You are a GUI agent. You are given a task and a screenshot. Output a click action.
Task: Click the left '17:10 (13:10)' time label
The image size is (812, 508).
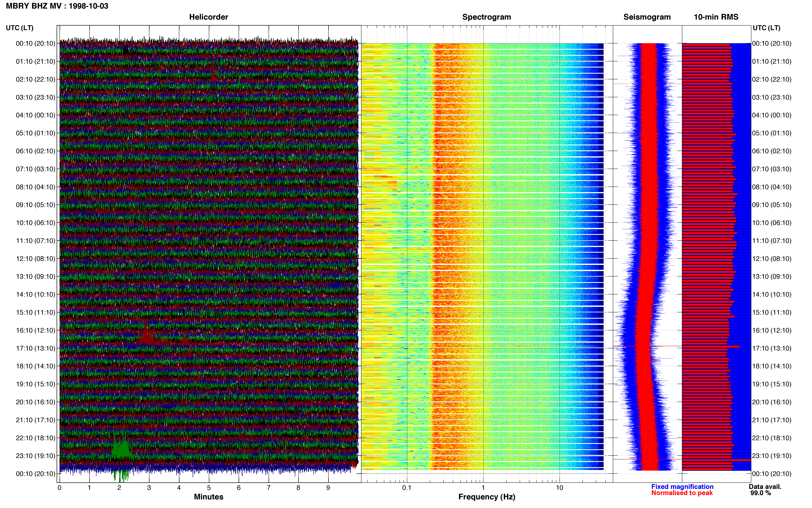pos(36,348)
